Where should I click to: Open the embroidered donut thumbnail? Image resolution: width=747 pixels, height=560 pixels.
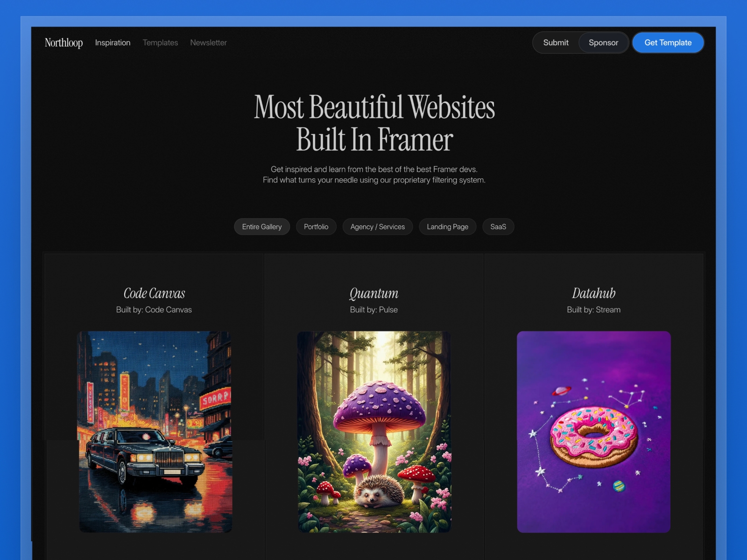(x=594, y=432)
